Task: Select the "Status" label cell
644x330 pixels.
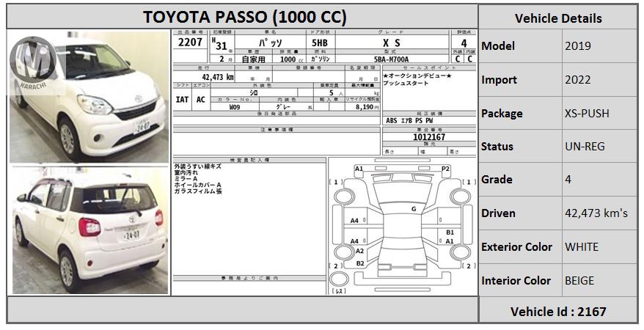Action: click(520, 147)
